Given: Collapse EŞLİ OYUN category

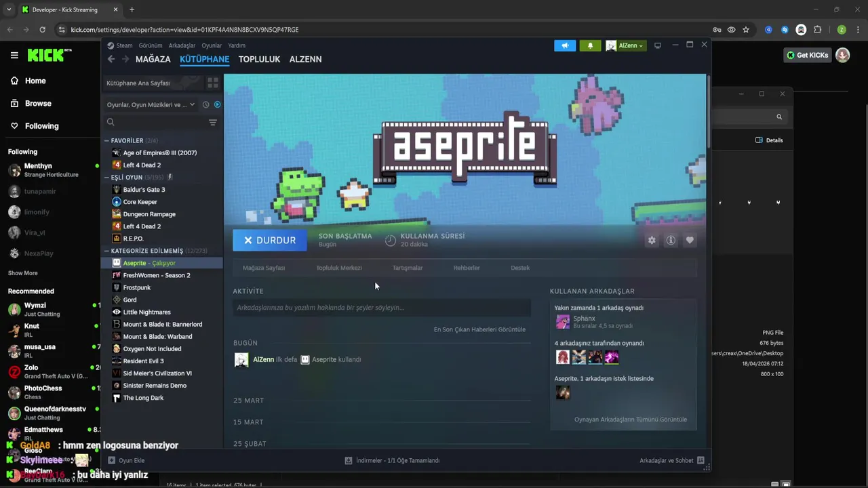Looking at the screenshot, I should tap(106, 177).
